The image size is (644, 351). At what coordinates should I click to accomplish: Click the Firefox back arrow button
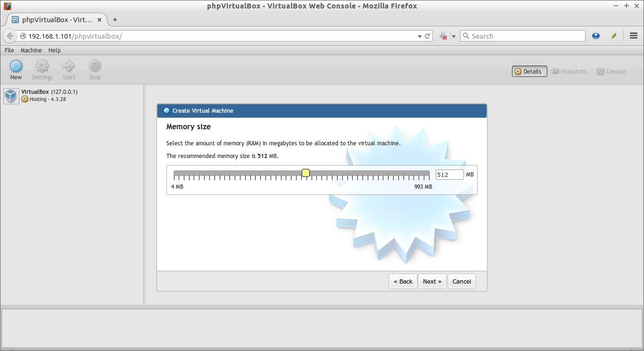[x=10, y=36]
